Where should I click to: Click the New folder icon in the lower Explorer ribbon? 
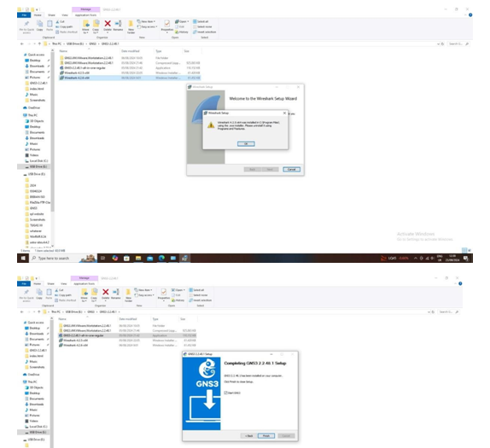pyautogui.click(x=128, y=295)
